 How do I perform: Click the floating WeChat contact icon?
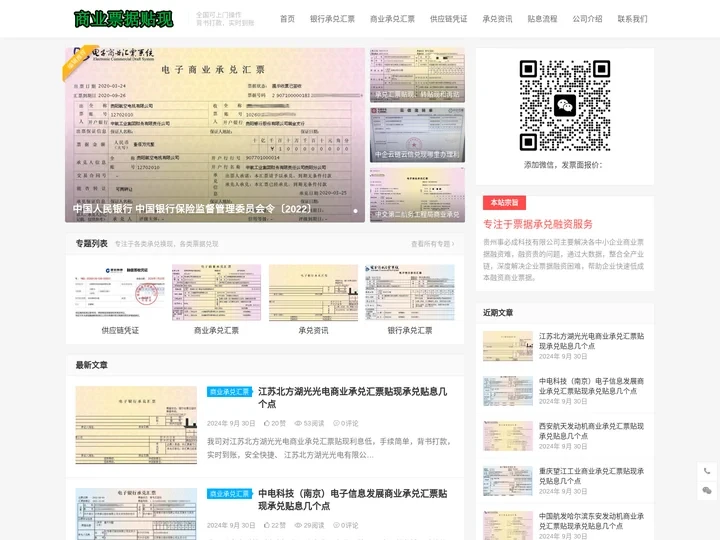707,491
